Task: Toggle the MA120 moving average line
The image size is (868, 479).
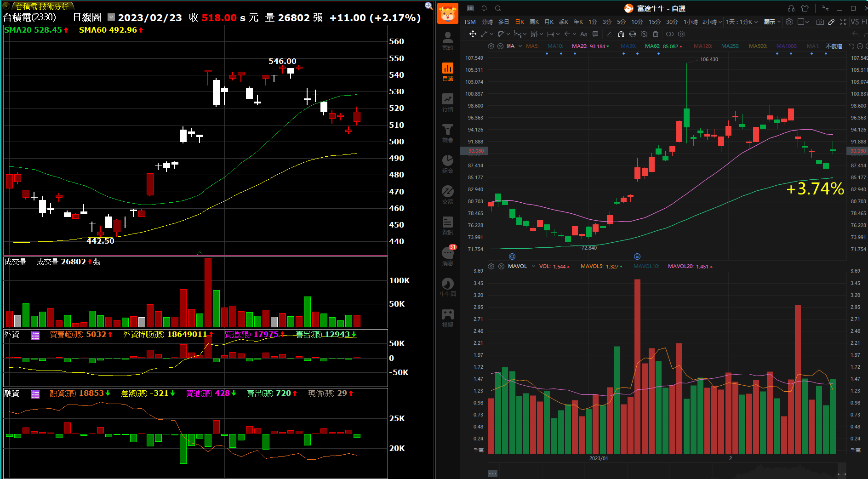Action: pos(702,46)
